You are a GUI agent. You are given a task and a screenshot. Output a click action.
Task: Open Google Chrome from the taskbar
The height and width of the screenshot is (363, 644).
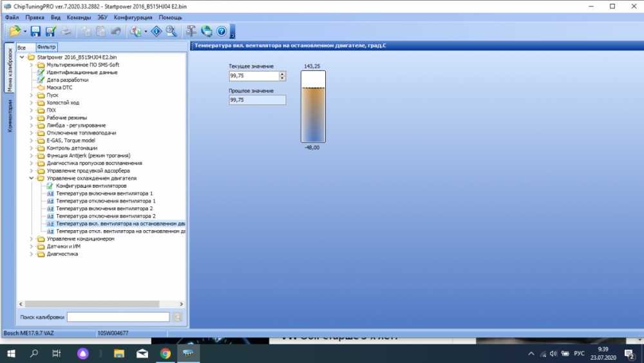[166, 353]
